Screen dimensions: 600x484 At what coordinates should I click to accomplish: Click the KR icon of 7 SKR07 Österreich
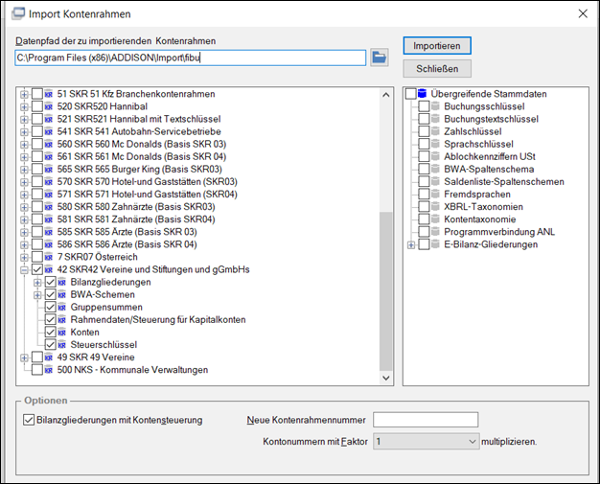tap(49, 257)
